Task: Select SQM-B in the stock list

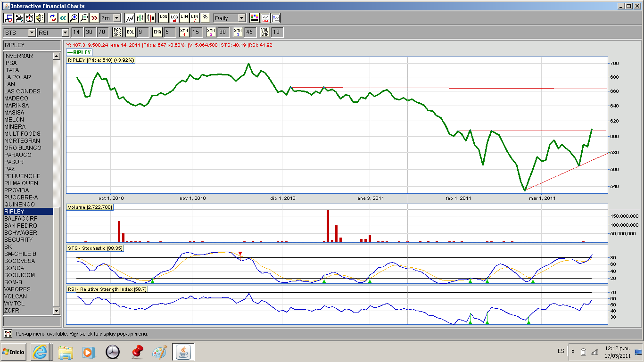Action: pos(28,282)
